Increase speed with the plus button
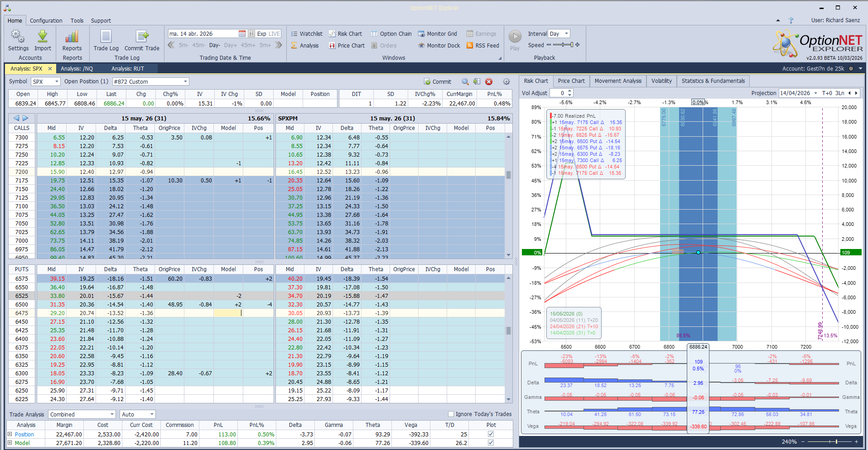This screenshot has height=450, width=868. point(578,45)
